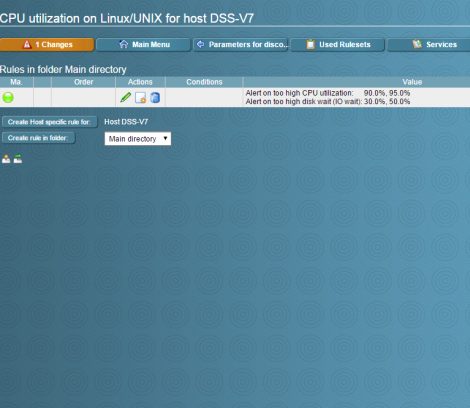Open the Services button
This screenshot has height=408, width=470.
[429, 45]
